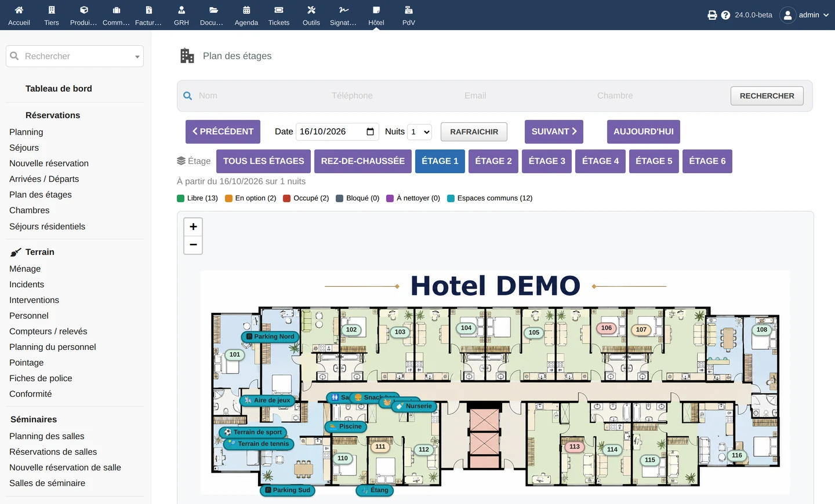Zoom out on the floor plan
This screenshot has height=504, width=835.
click(193, 244)
